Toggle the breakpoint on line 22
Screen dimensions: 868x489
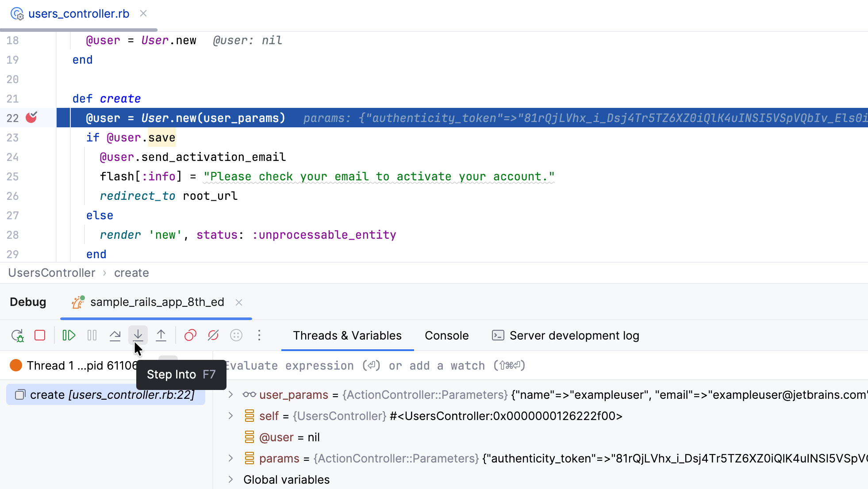pyautogui.click(x=31, y=118)
